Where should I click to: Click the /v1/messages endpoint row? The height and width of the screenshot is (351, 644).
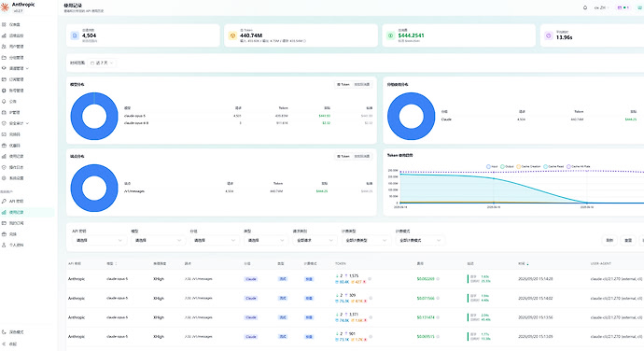point(248,191)
